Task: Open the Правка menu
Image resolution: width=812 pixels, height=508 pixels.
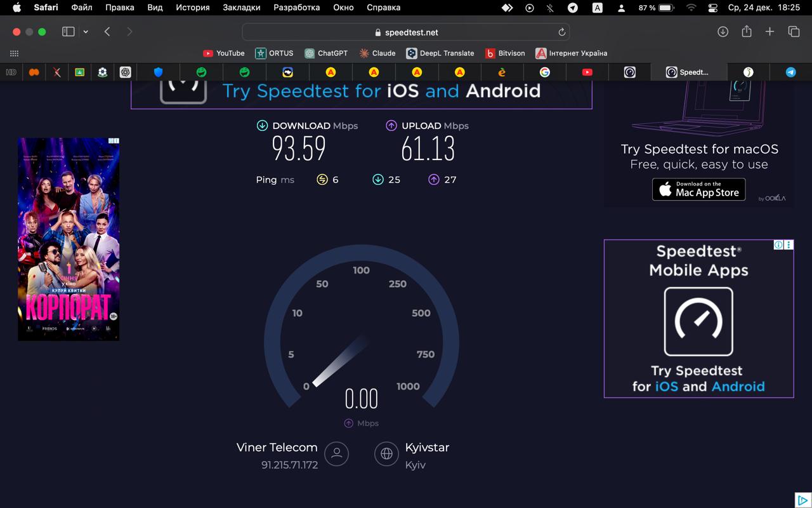Action: (120, 8)
